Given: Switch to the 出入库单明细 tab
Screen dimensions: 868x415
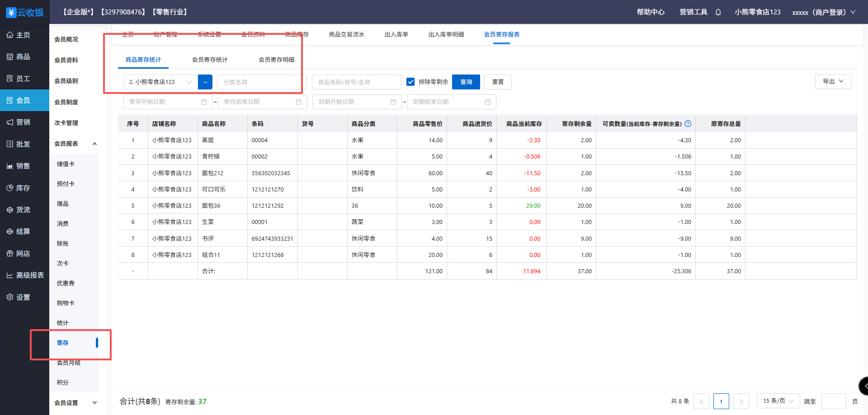Looking at the screenshot, I should [446, 35].
